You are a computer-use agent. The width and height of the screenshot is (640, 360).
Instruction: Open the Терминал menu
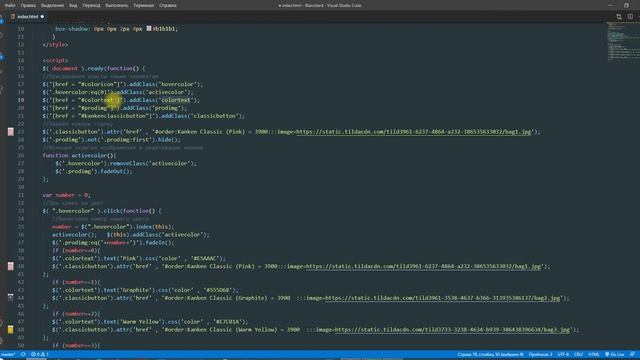click(144, 5)
